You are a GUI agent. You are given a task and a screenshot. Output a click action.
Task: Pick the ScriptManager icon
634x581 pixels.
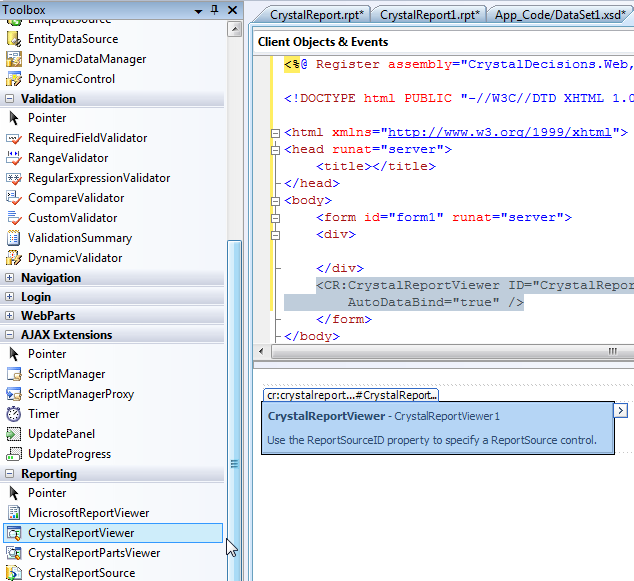coord(13,374)
